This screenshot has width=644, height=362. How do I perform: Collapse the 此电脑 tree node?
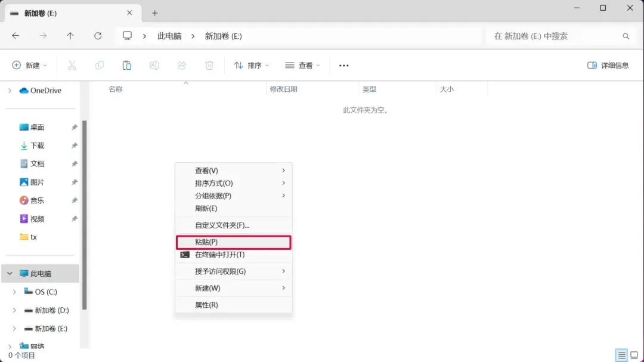(x=10, y=273)
